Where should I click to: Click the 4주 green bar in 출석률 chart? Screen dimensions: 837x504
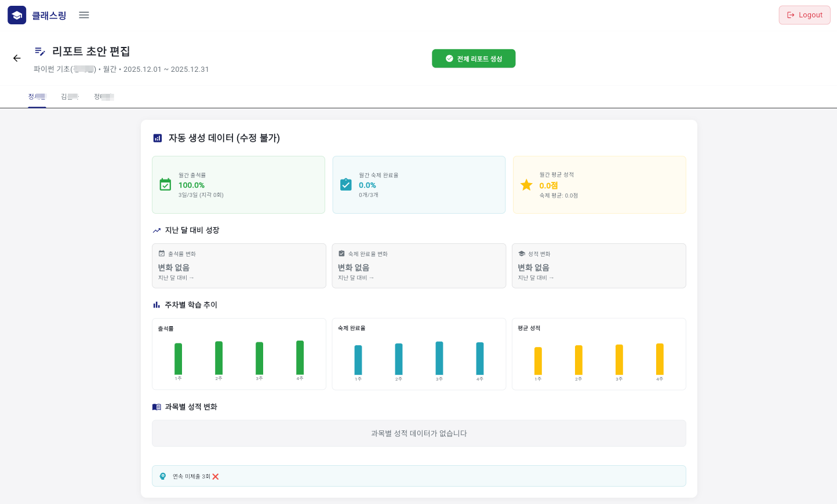coord(300,357)
